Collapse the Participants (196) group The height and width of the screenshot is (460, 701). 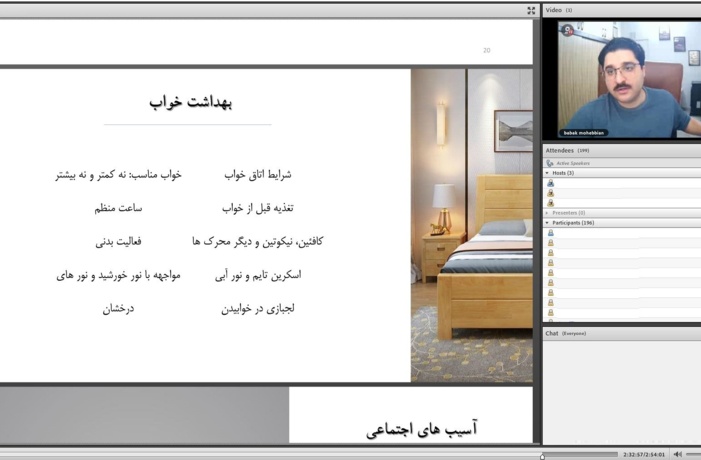547,223
